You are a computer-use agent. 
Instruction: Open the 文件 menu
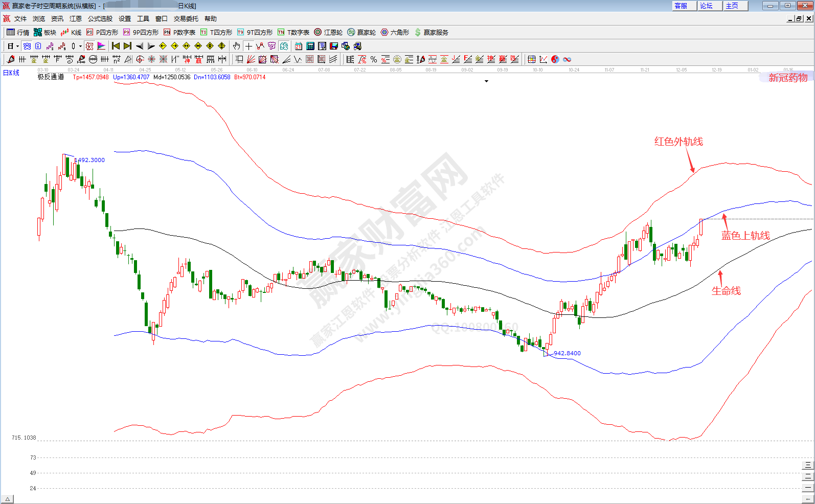(20, 18)
